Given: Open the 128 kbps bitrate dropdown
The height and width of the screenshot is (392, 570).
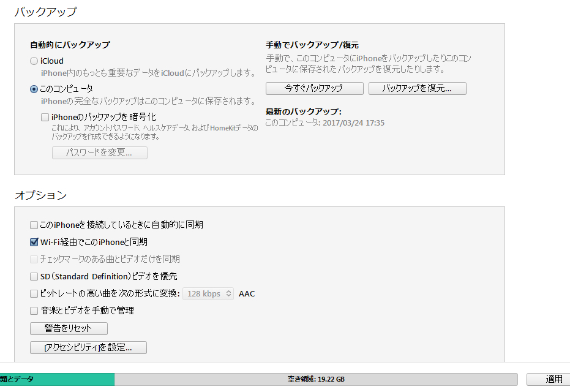Looking at the screenshot, I should click(x=208, y=293).
